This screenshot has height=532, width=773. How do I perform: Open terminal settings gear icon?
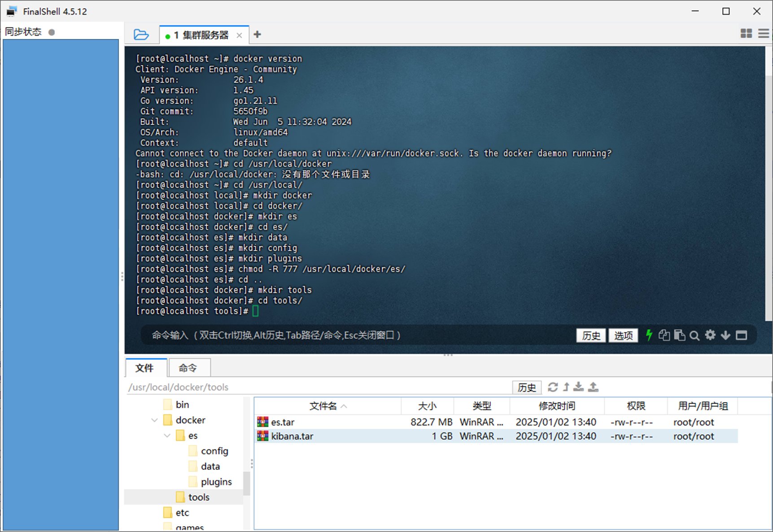pos(710,335)
